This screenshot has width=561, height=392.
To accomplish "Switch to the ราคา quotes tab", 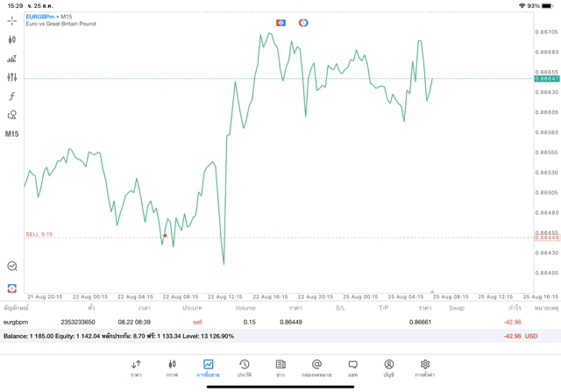I will coord(136,367).
